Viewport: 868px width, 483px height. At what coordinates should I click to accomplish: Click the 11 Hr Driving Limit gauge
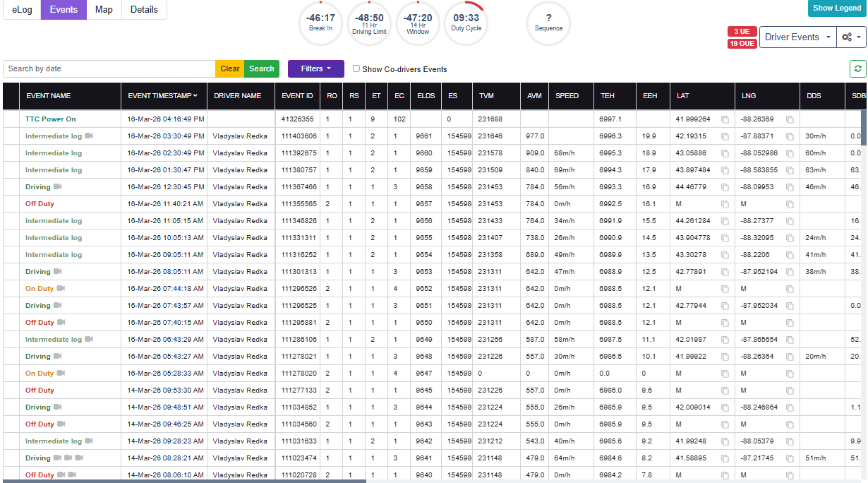coord(369,23)
